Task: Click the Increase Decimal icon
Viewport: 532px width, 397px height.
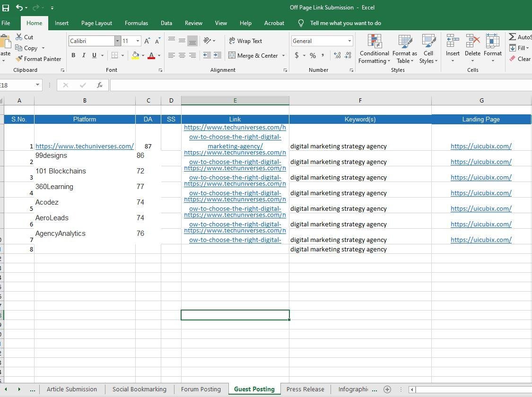Action: [x=337, y=55]
